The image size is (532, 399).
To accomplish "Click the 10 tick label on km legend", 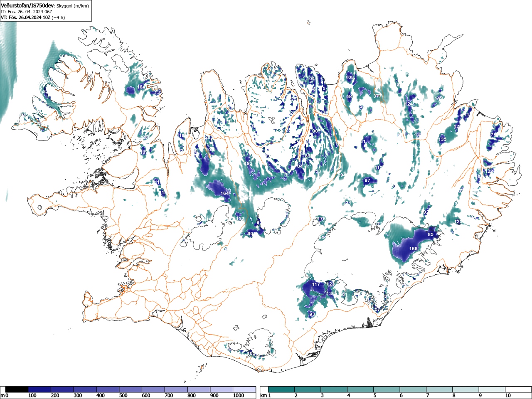I will coord(508,396).
